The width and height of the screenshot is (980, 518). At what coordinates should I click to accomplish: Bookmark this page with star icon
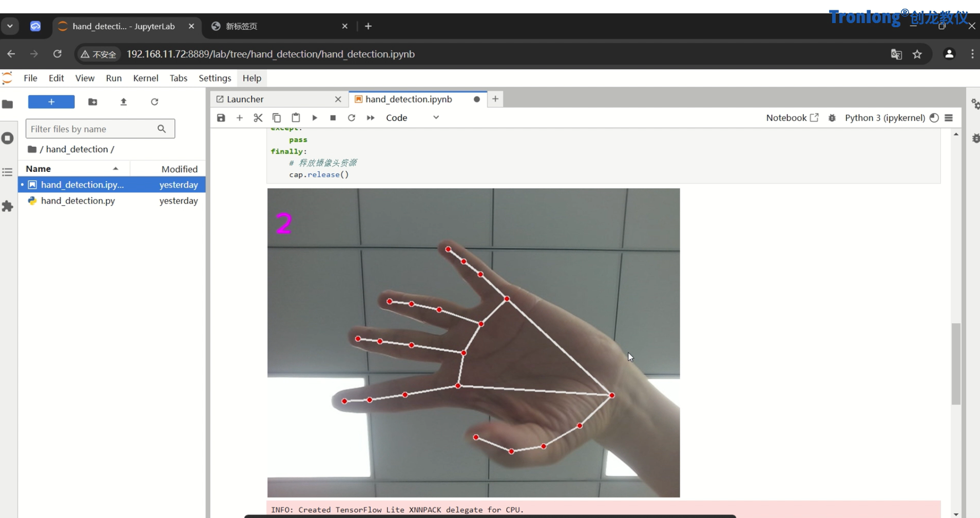pos(917,54)
